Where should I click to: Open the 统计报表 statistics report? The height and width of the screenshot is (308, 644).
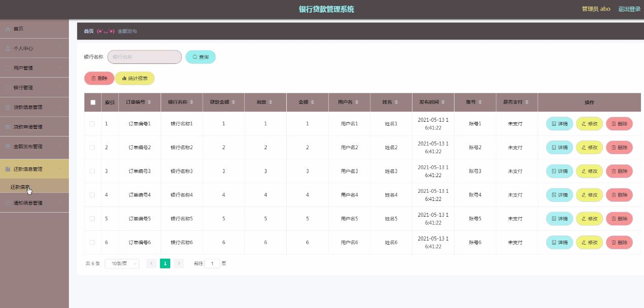(x=135, y=78)
